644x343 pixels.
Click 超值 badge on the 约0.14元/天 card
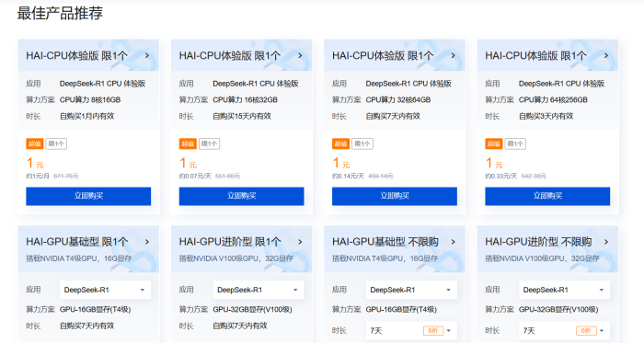coord(340,143)
